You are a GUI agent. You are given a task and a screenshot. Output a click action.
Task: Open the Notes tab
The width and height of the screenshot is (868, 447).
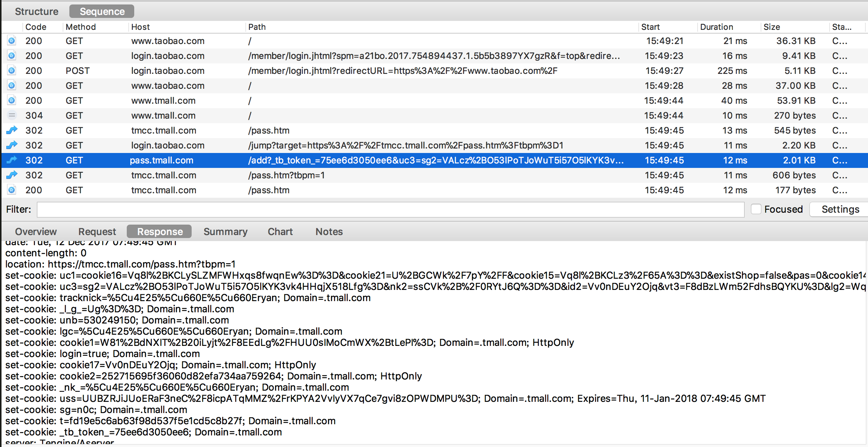click(329, 232)
